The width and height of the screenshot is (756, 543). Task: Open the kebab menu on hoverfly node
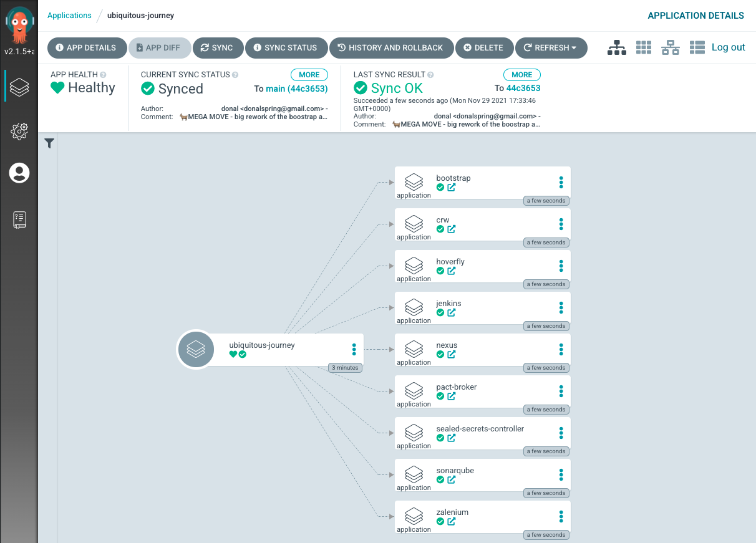click(x=561, y=266)
